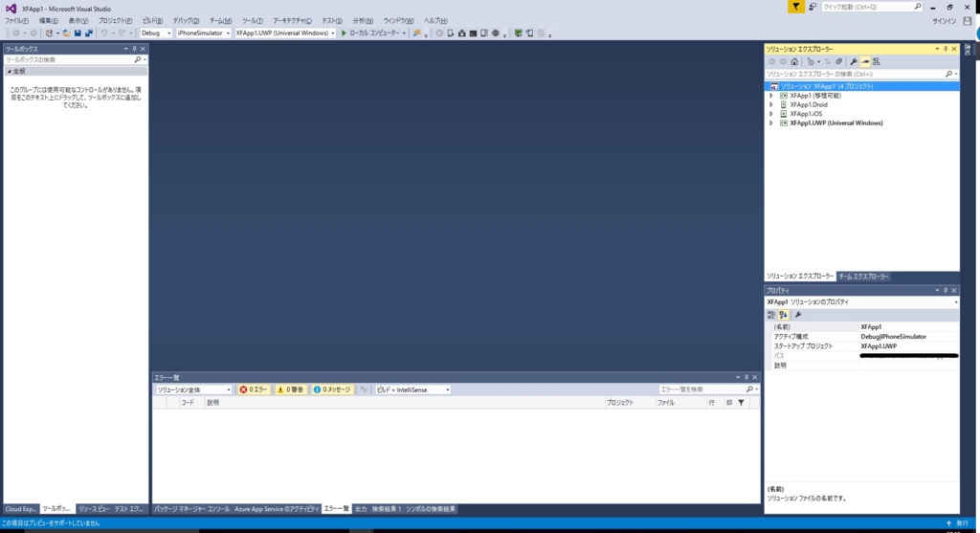Click the アクティブ構成 property row
The image size is (980, 533).
click(x=862, y=337)
